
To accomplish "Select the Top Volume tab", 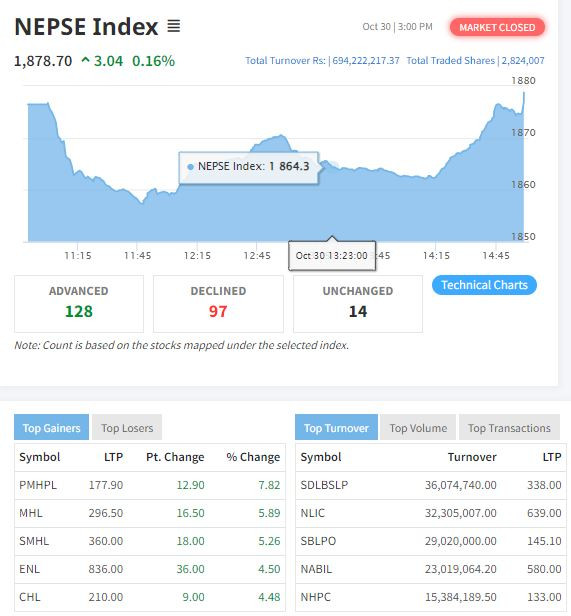I will 418,428.
